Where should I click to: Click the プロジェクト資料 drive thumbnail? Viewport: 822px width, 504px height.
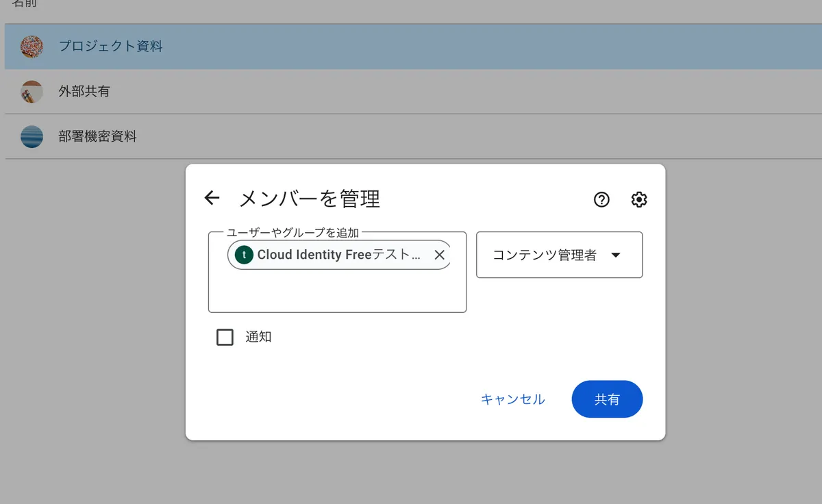32,47
